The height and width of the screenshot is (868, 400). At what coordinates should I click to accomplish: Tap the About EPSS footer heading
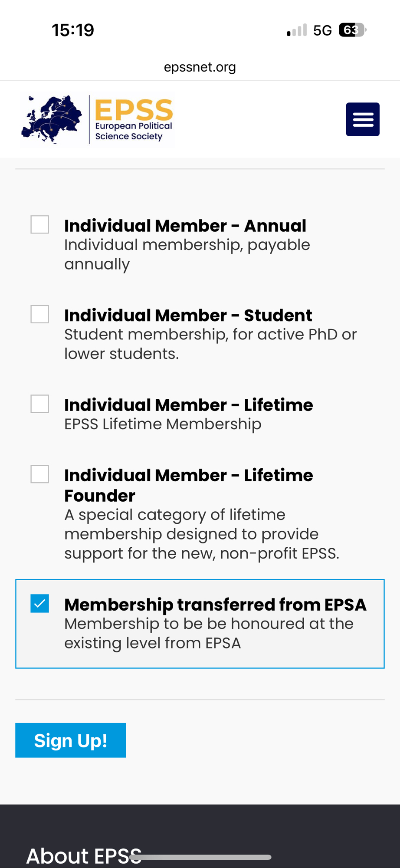(x=84, y=856)
